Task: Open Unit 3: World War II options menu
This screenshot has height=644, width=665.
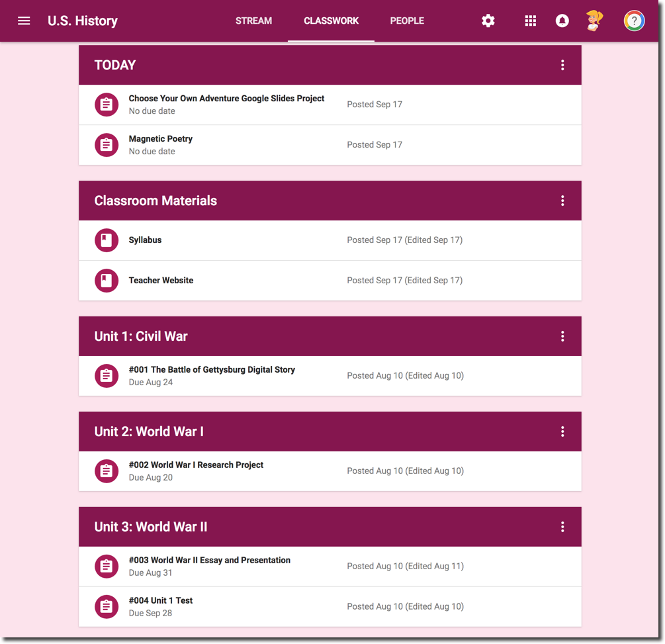Action: pos(562,527)
